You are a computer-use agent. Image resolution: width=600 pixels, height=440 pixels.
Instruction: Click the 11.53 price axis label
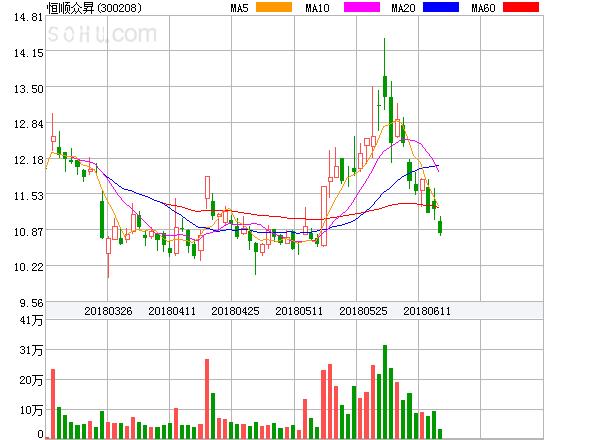click(x=28, y=196)
